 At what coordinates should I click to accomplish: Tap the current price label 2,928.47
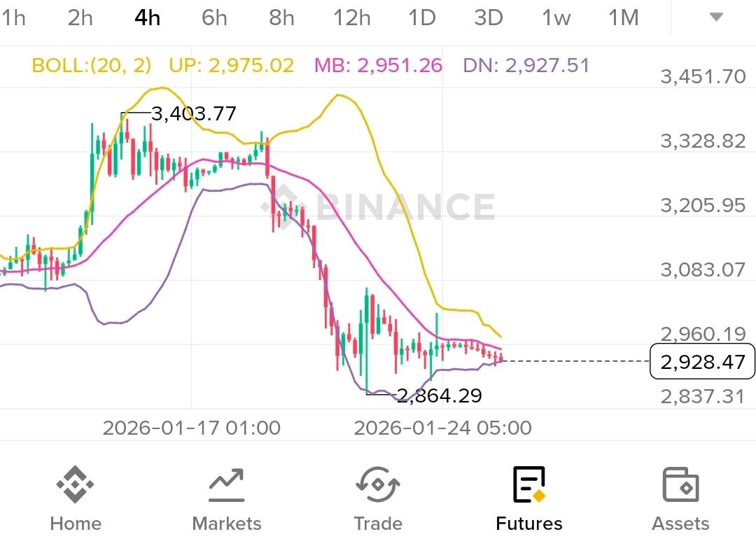tap(702, 362)
